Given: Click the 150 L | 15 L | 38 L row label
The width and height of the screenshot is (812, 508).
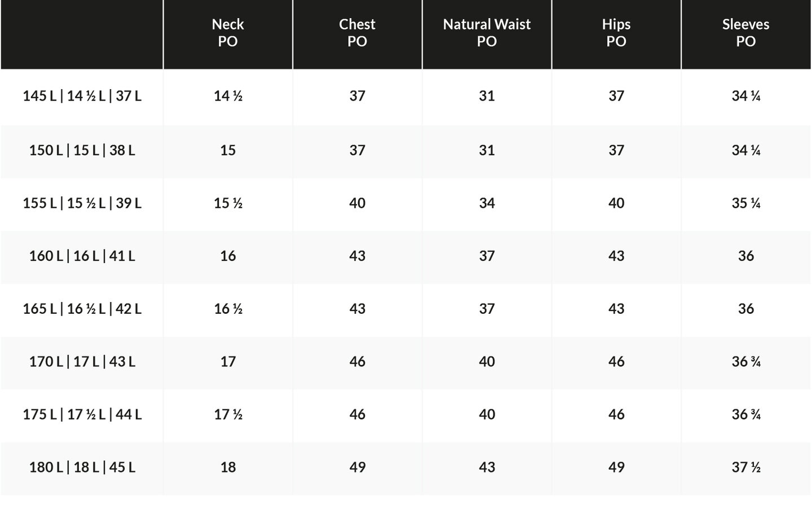Looking at the screenshot, I should click(82, 150).
